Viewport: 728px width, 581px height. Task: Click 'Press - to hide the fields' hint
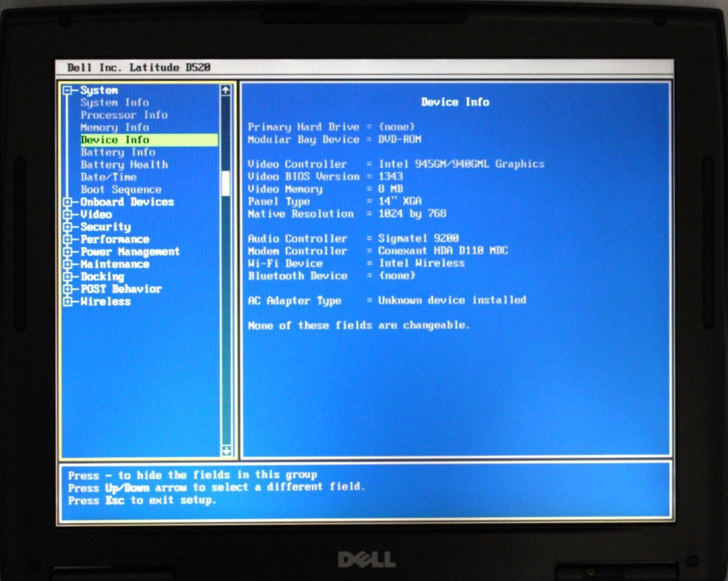(x=193, y=475)
